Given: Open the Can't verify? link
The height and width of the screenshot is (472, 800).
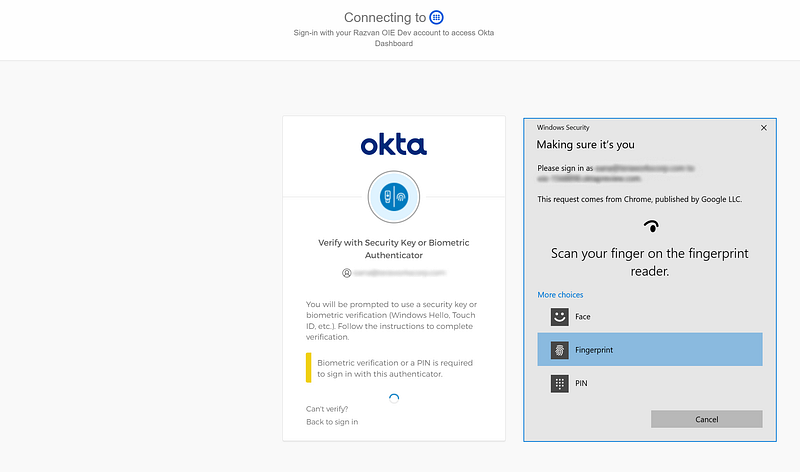Looking at the screenshot, I should point(327,409).
